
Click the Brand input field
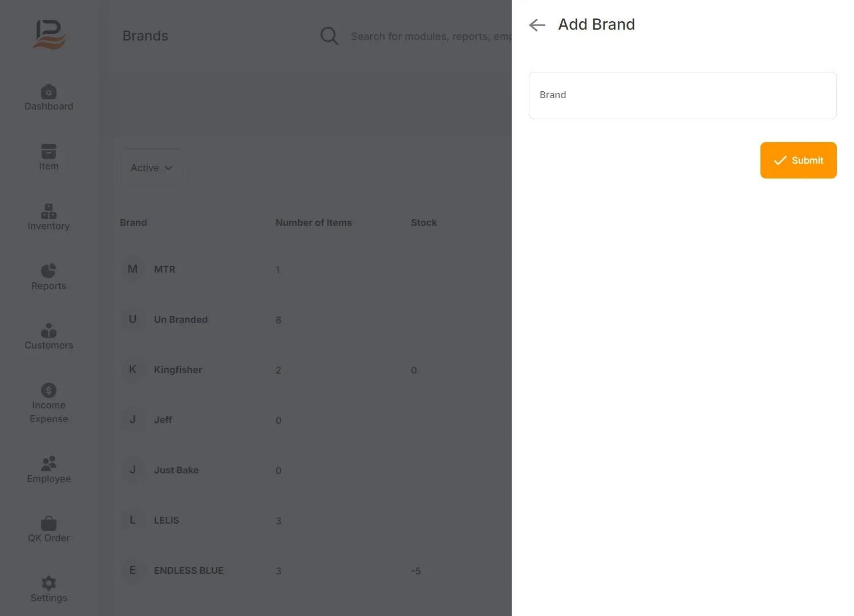tap(682, 95)
